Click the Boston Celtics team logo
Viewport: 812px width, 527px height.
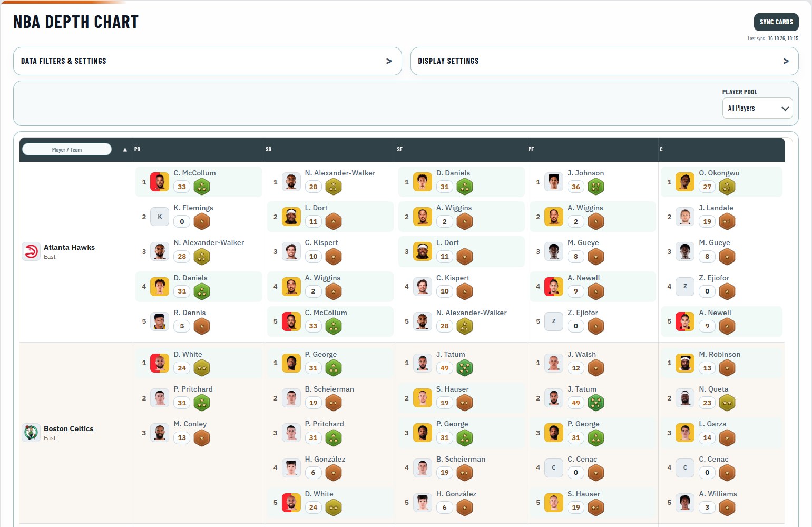(31, 433)
